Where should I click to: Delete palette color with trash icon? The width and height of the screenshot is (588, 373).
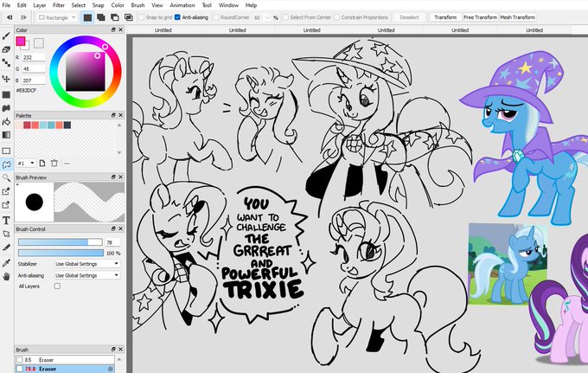54,164
